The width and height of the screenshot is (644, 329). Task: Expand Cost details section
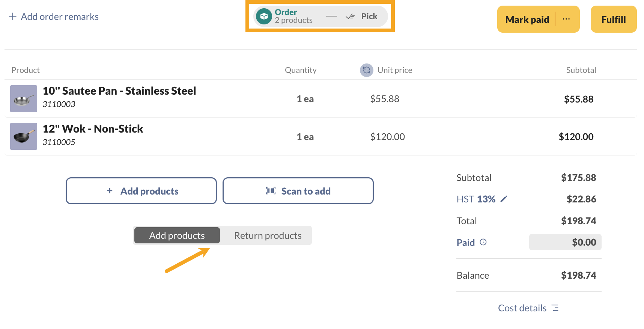point(522,308)
